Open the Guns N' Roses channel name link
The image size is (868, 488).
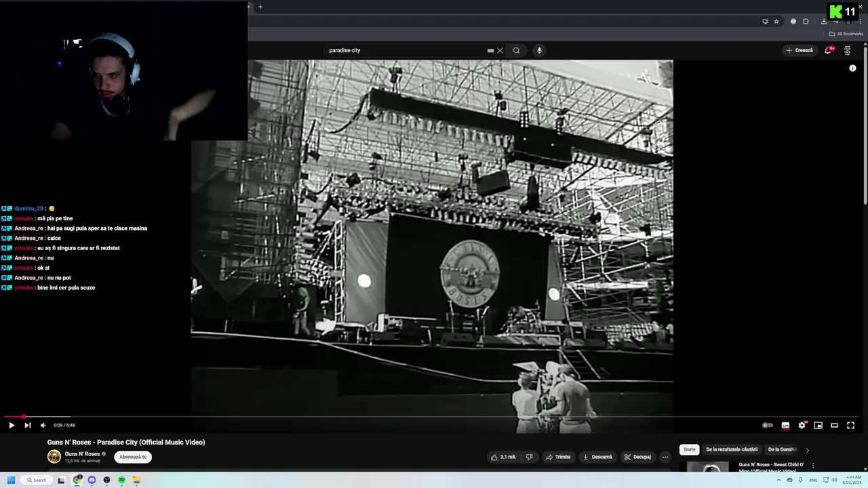coord(82,454)
